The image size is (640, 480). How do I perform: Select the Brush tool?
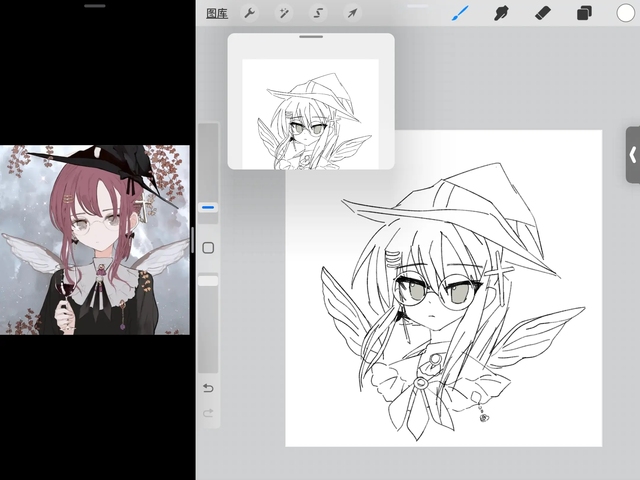pyautogui.click(x=460, y=13)
